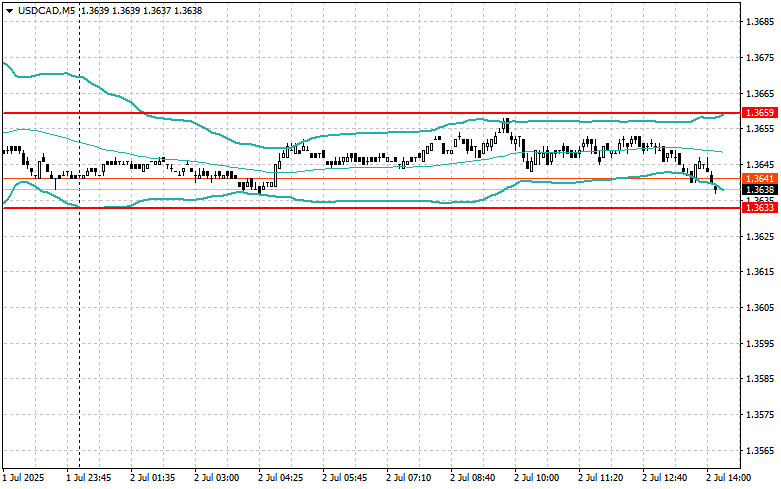This screenshot has width=781, height=489.
Task: Click the 2 Jul 14:00 time label
Action: click(x=728, y=478)
